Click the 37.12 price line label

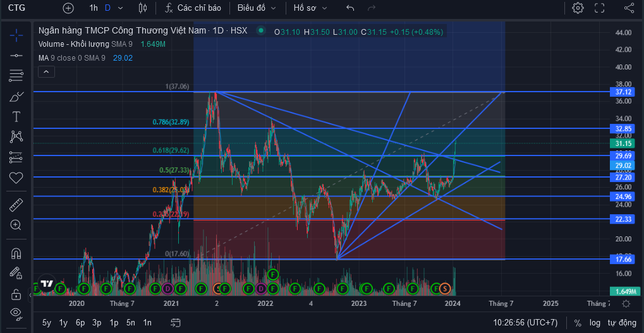click(623, 92)
